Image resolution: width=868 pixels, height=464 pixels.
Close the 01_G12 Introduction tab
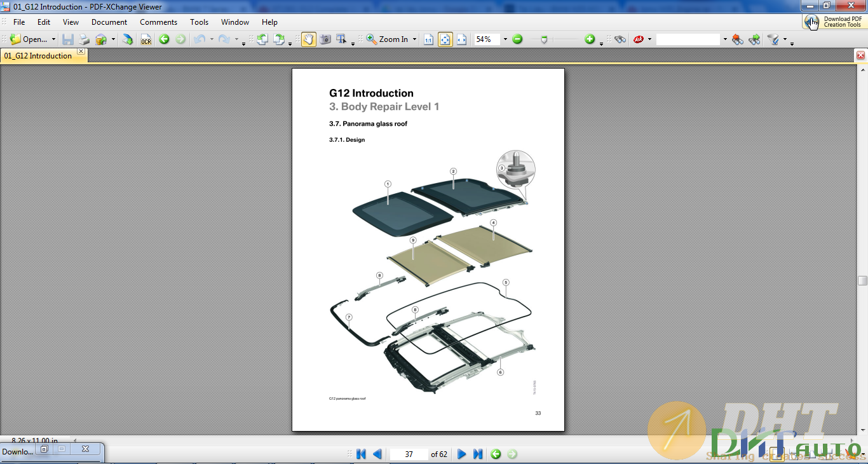pos(81,51)
